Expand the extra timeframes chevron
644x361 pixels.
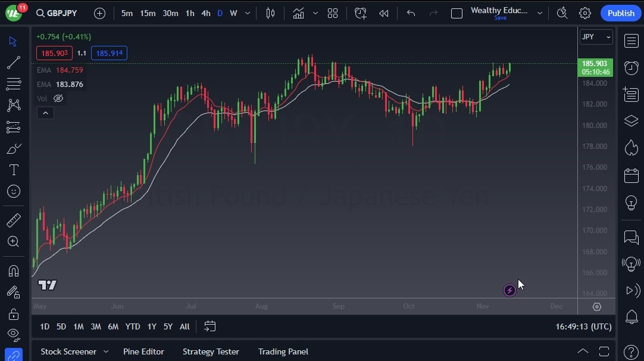point(247,13)
